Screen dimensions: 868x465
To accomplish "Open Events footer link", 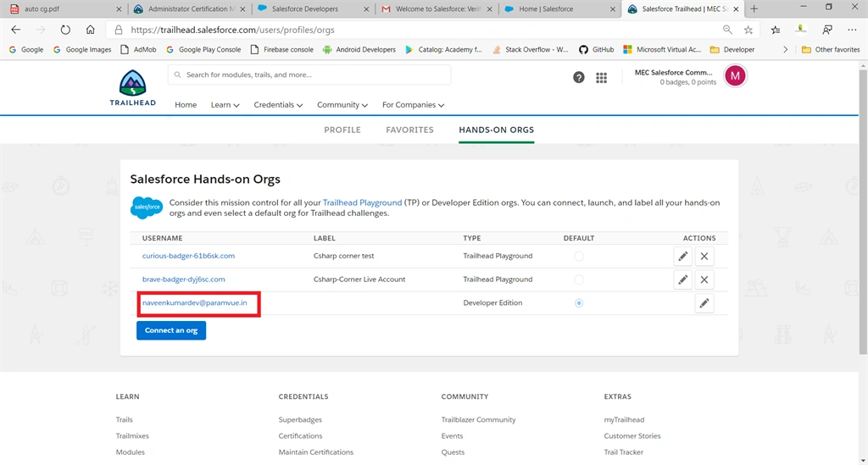I will (452, 435).
